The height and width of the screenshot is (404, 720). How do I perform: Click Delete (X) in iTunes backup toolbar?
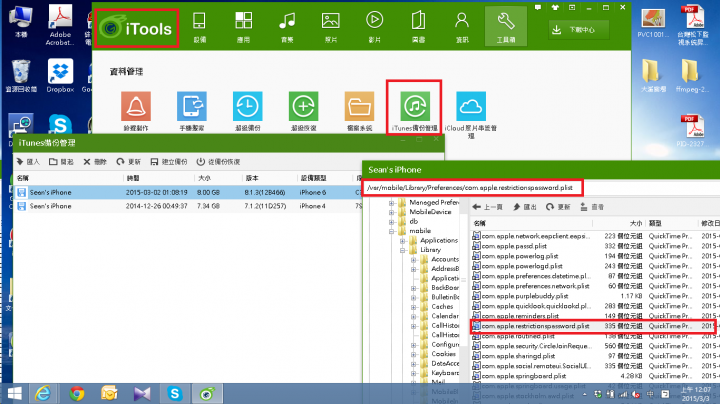(95, 162)
